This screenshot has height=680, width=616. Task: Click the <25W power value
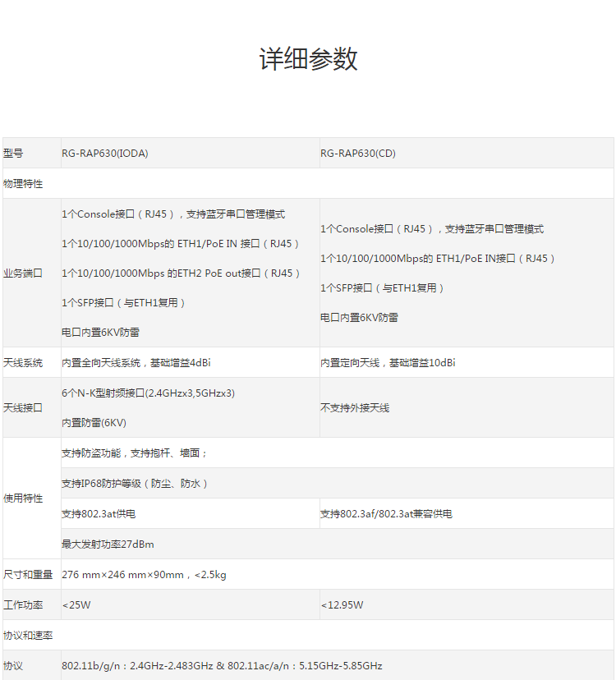[x=76, y=605]
